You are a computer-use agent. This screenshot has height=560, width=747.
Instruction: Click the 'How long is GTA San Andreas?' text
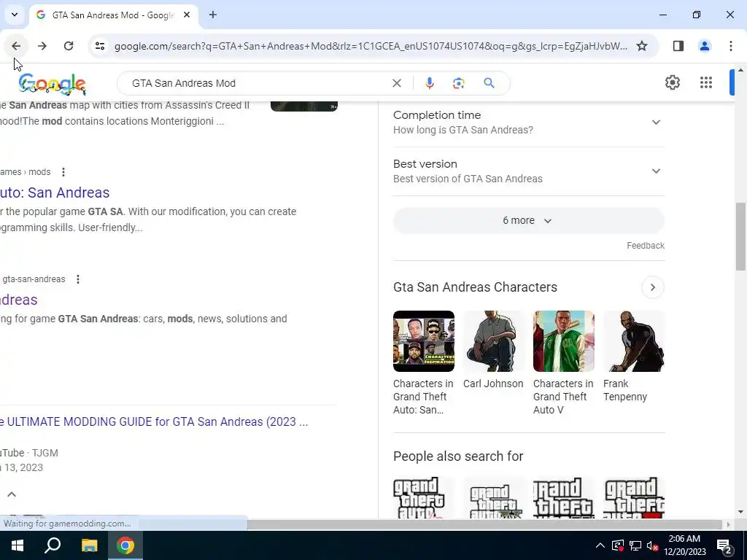(x=463, y=130)
